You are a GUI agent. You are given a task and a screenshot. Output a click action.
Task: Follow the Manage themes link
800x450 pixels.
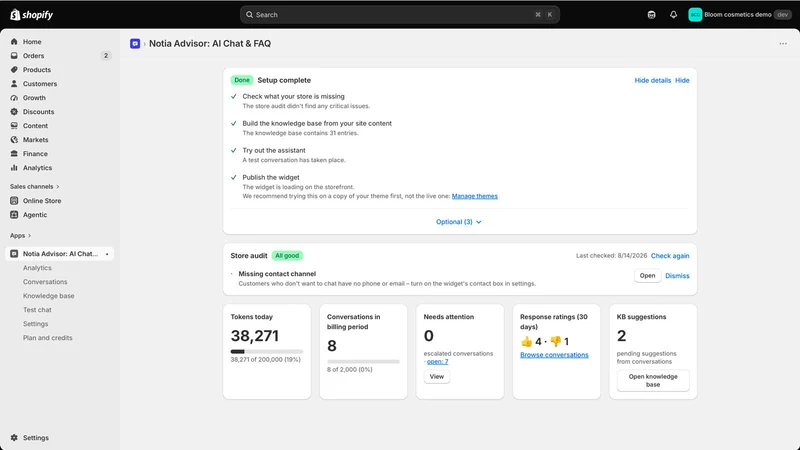(474, 196)
